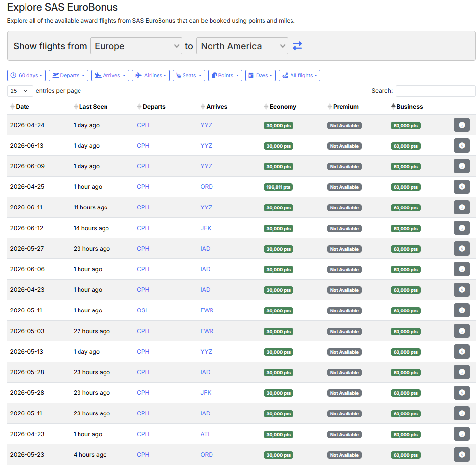The image size is (476, 465).
Task: Click the Search input field
Action: [x=435, y=91]
